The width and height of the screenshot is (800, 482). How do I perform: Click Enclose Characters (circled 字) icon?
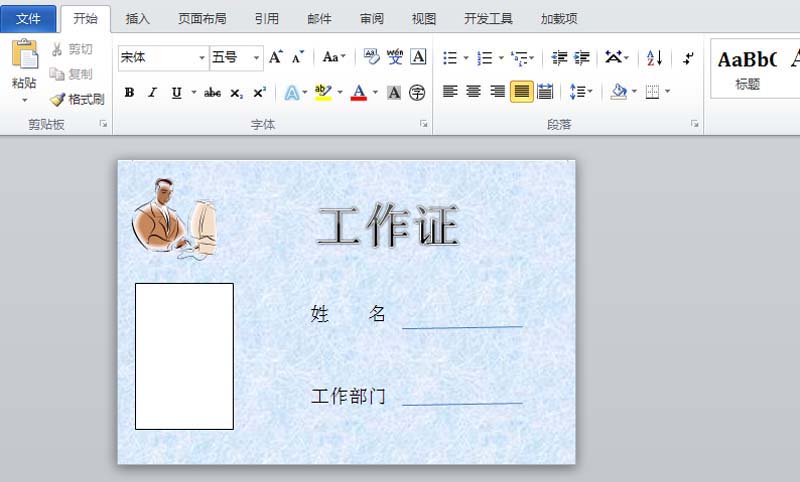[x=417, y=93]
